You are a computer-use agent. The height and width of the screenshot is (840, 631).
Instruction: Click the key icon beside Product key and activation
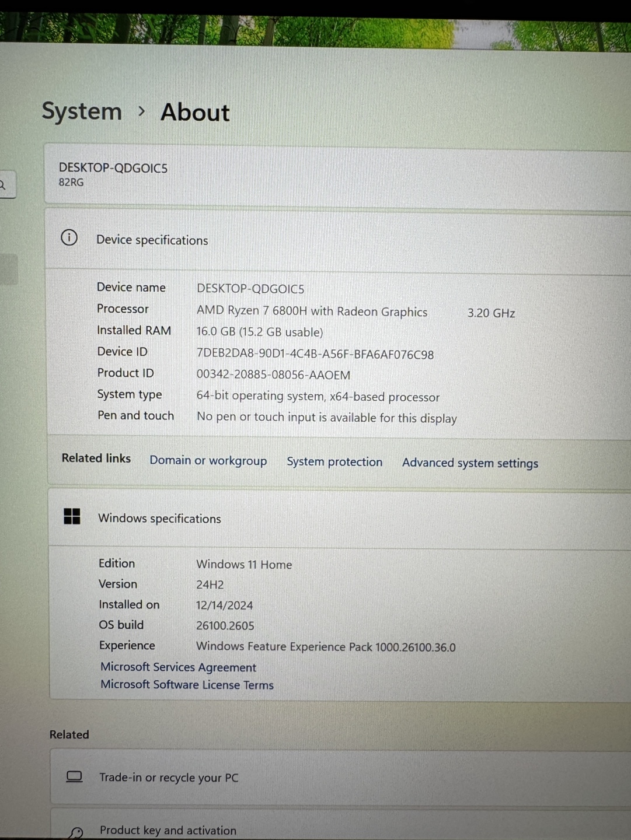[76, 832]
